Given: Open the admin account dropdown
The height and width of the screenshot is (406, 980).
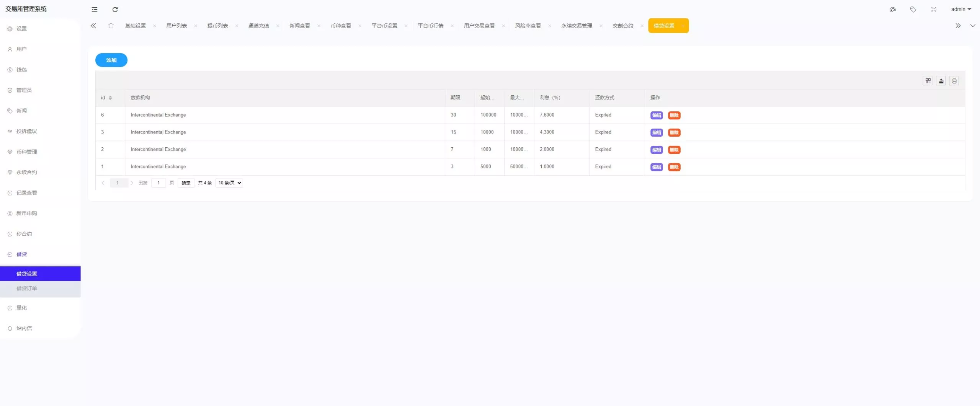Looking at the screenshot, I should (x=961, y=9).
